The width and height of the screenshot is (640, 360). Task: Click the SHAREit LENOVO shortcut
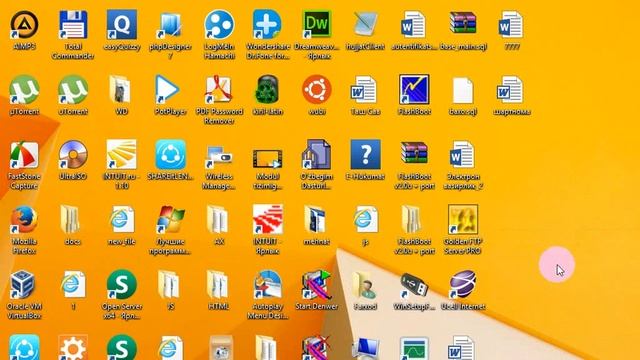pos(170,155)
